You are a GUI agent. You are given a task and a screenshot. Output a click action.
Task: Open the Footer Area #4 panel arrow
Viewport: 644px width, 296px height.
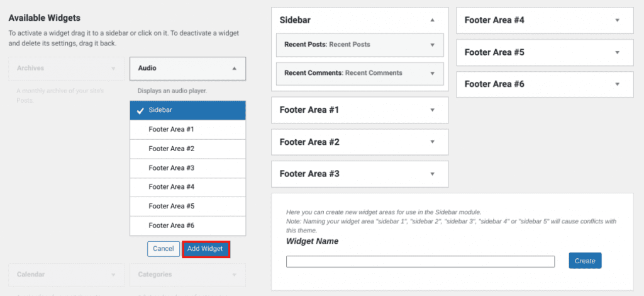click(618, 20)
